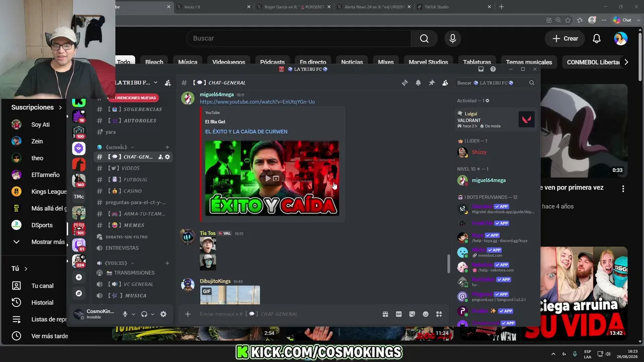Open the Discord inbox icon
The width and height of the screenshot is (644, 362).
[x=481, y=69]
